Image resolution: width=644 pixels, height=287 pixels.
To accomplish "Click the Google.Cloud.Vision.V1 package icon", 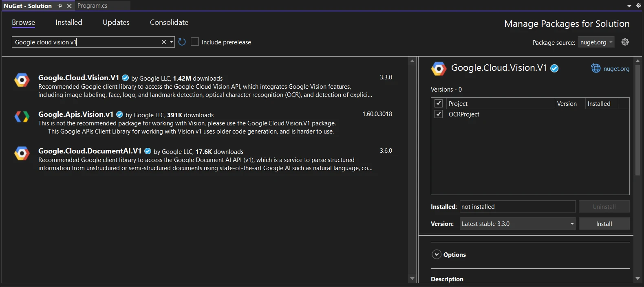I will 22,80.
